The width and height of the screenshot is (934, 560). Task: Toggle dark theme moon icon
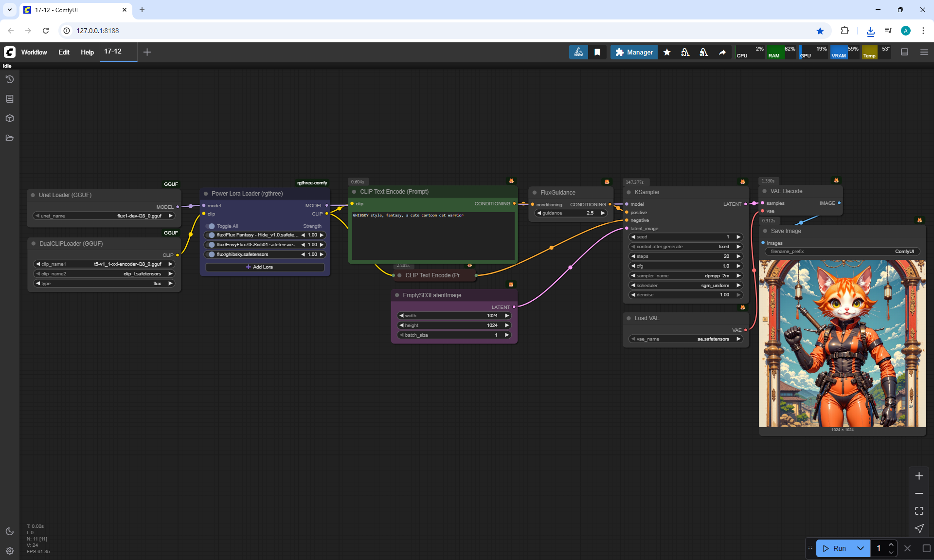(10, 531)
